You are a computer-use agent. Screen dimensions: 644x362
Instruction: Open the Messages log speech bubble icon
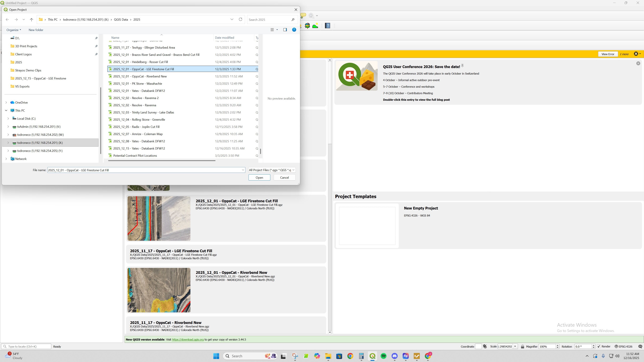[x=640, y=347]
